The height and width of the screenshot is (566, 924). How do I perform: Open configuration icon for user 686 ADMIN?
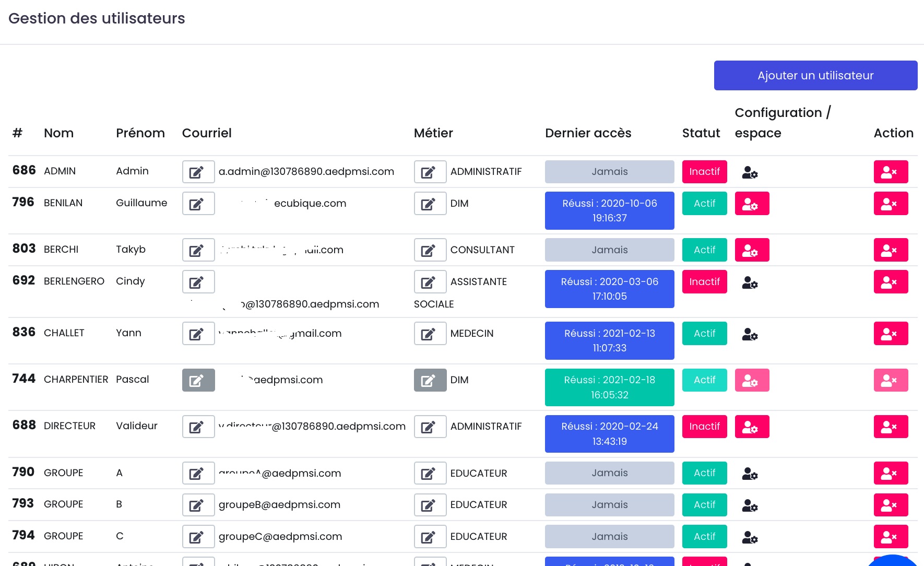(750, 172)
